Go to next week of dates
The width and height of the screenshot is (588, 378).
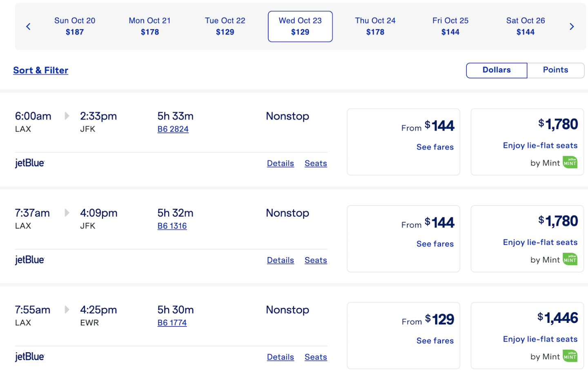pyautogui.click(x=572, y=27)
